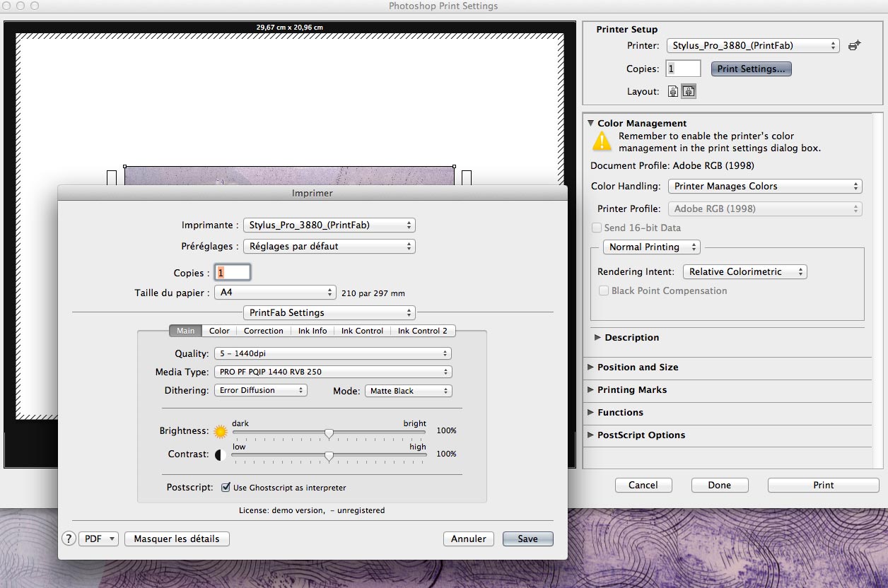Click the add printer icon beside Printer dropdown
The width and height of the screenshot is (888, 588).
pyautogui.click(x=854, y=46)
